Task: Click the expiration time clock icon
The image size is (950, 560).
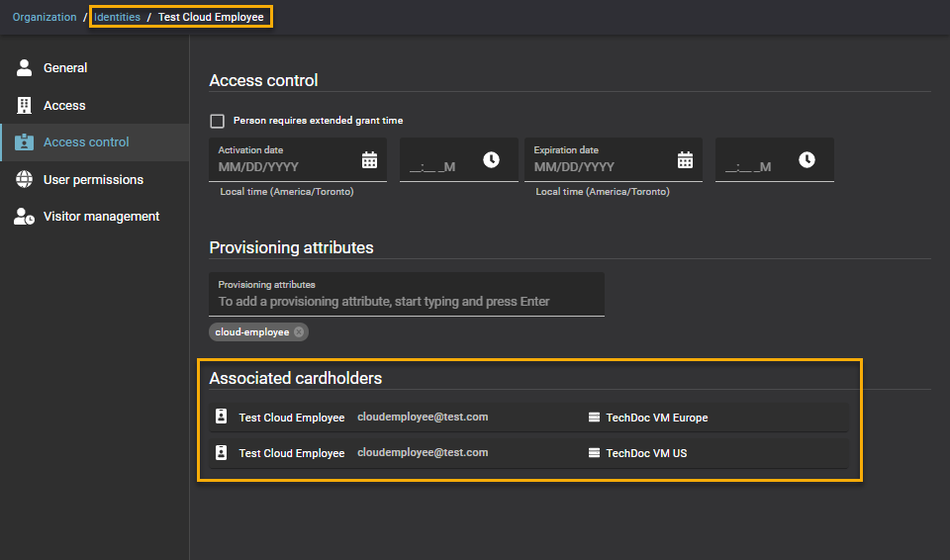Action: (807, 160)
